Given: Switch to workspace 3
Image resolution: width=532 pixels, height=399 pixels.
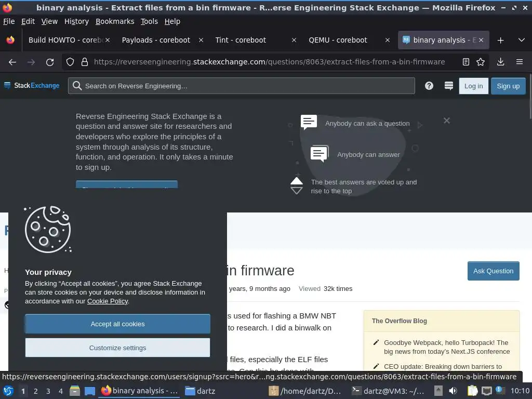Looking at the screenshot, I should (x=48, y=391).
